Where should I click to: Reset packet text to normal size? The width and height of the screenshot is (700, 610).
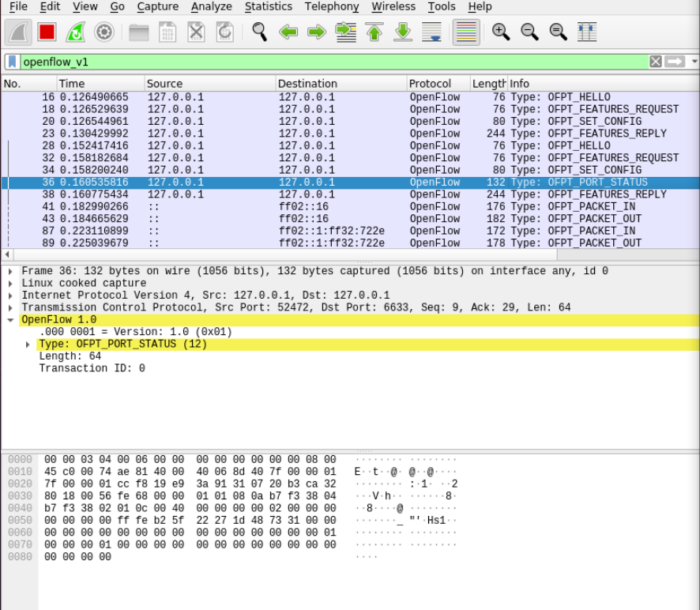[558, 32]
